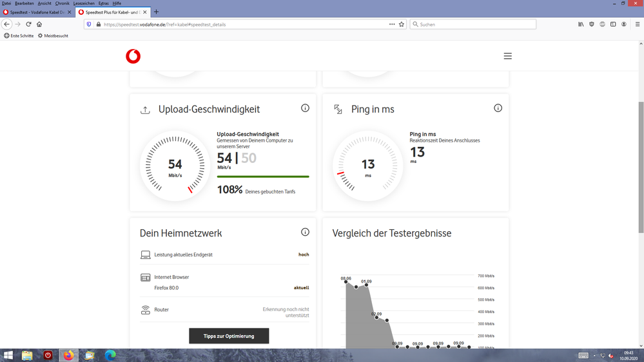Click 'Erkennung noch nicht unterstützt' text
The image size is (644, 362).
[286, 312]
